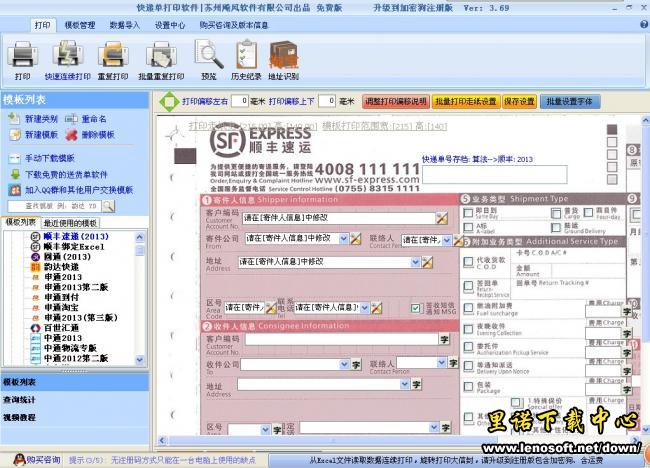Toggle 代收货款 C.O.D checkbox

(468, 262)
